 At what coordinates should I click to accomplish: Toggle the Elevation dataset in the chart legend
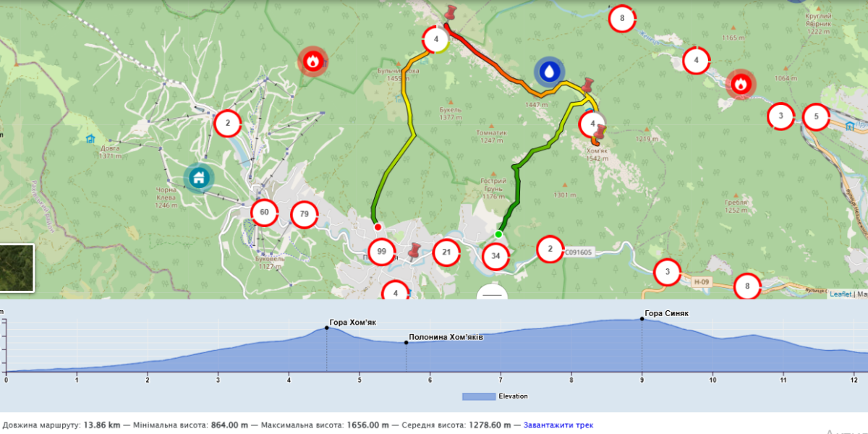point(495,396)
